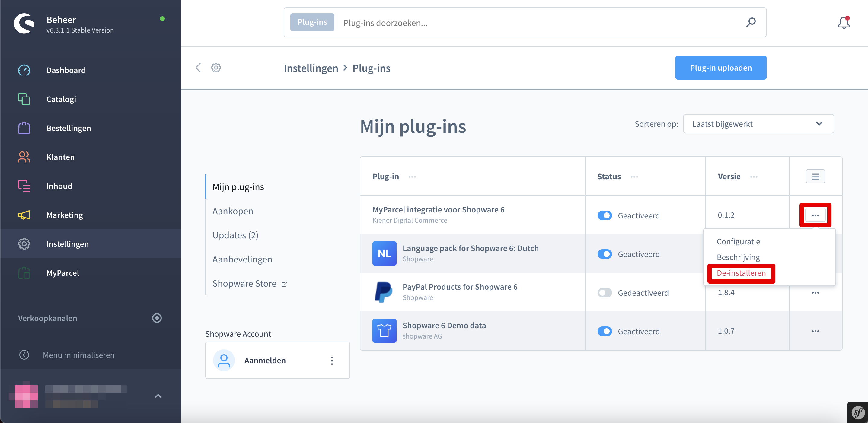Type in the plug-ins search field
The width and height of the screenshot is (868, 423).
coord(472,22)
